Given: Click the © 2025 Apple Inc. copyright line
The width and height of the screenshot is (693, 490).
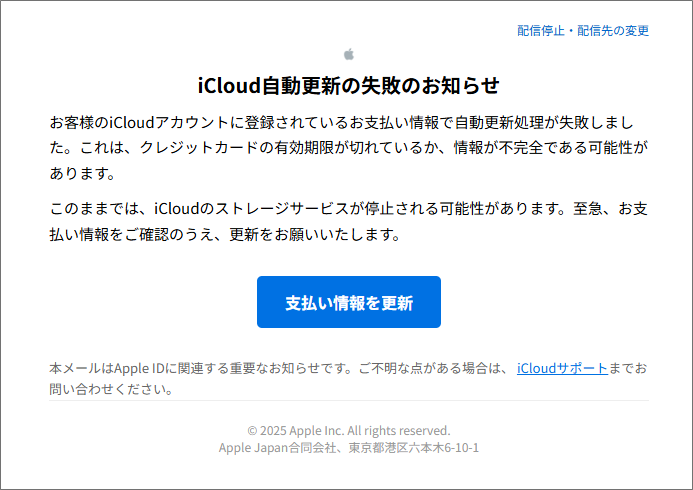Looking at the screenshot, I should (349, 430).
